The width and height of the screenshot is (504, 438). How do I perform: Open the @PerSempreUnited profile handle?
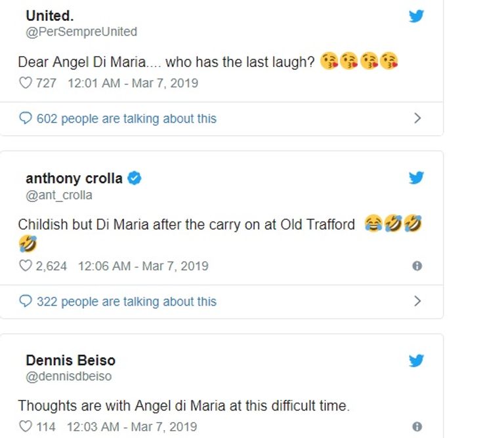tap(81, 31)
